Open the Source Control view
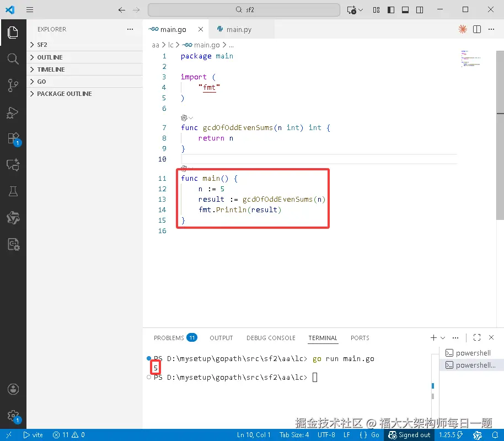The image size is (504, 441). [x=13, y=85]
